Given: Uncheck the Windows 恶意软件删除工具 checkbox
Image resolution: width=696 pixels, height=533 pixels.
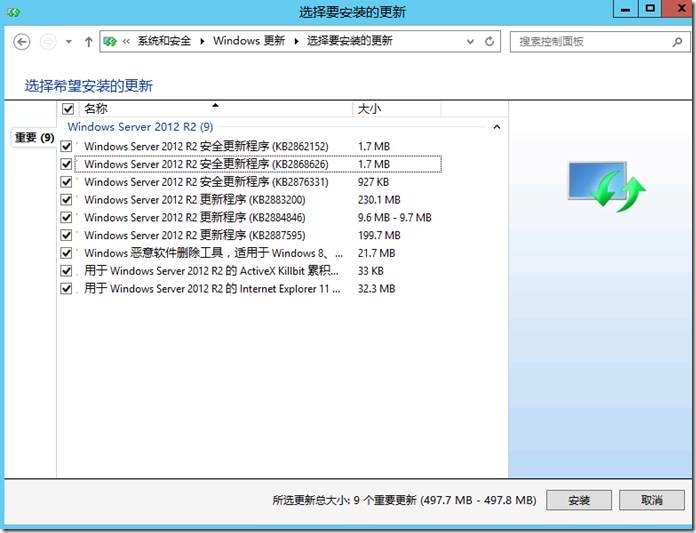Looking at the screenshot, I should click(x=66, y=253).
